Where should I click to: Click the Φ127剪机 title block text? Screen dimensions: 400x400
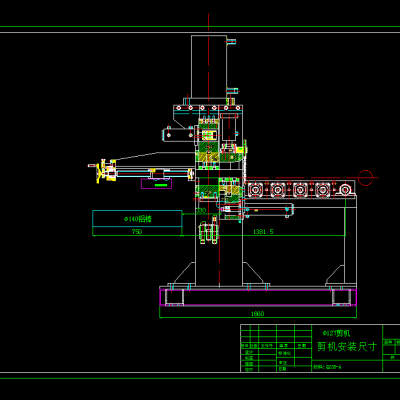point(337,333)
